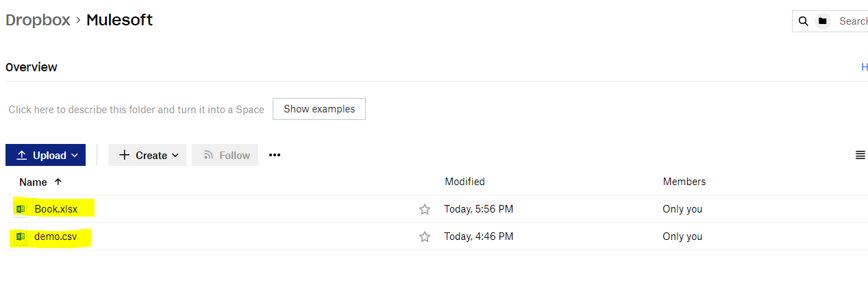
Task: Sort files by Name column
Action: [34, 182]
